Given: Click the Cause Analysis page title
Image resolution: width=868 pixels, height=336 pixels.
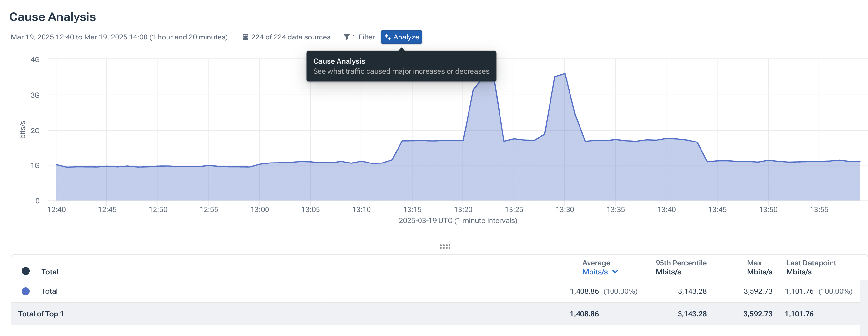Looking at the screenshot, I should pos(52,17).
